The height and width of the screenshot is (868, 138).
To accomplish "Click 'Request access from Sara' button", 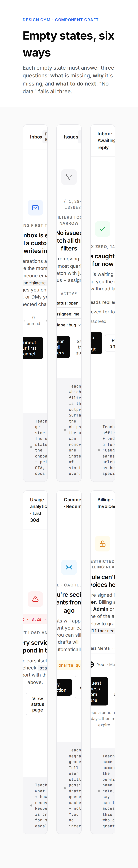I will click(x=99, y=691).
